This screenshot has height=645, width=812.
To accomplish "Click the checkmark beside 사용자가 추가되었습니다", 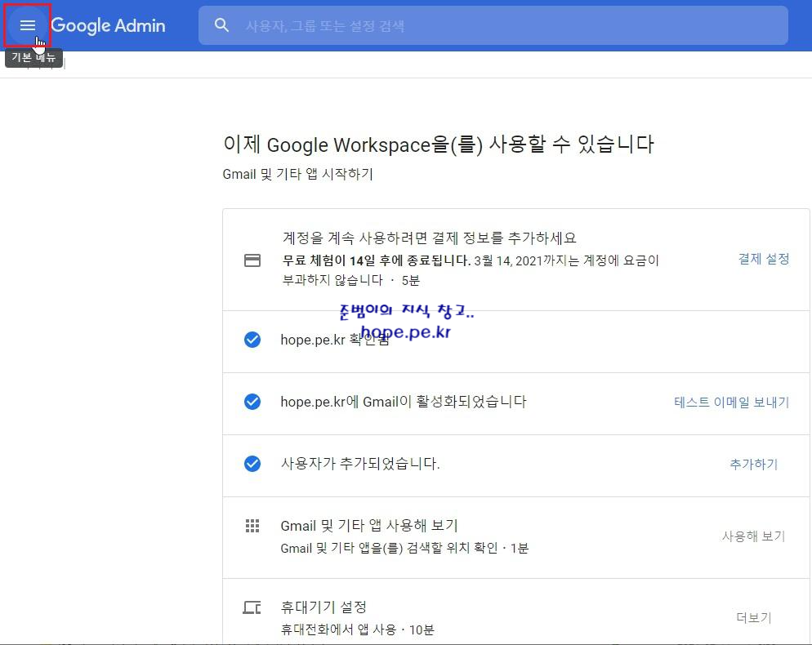I will [252, 464].
